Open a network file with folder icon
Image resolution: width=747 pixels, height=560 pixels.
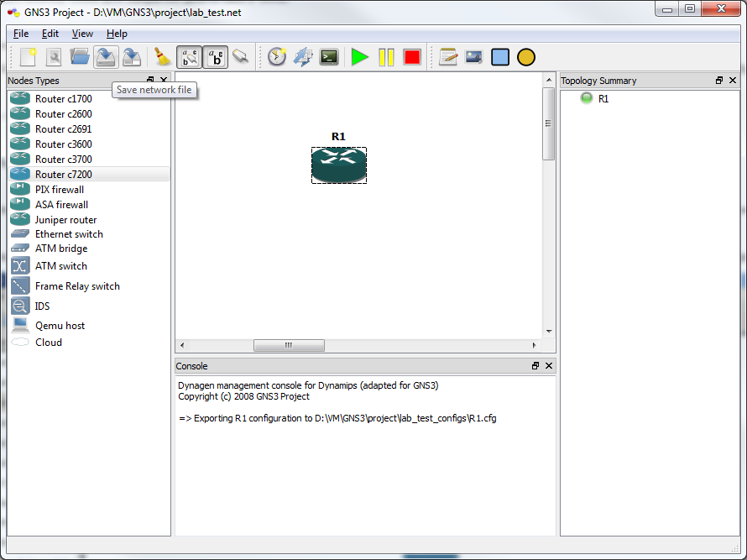tap(80, 57)
